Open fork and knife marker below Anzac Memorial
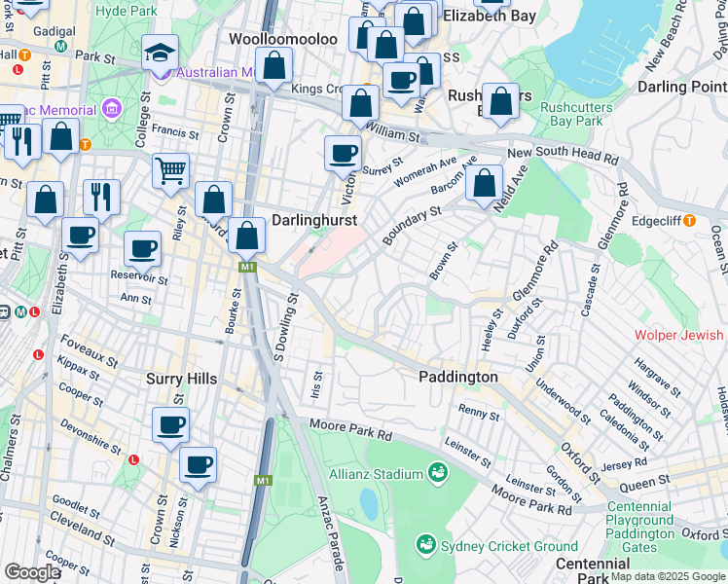The image size is (728, 584). [x=22, y=142]
